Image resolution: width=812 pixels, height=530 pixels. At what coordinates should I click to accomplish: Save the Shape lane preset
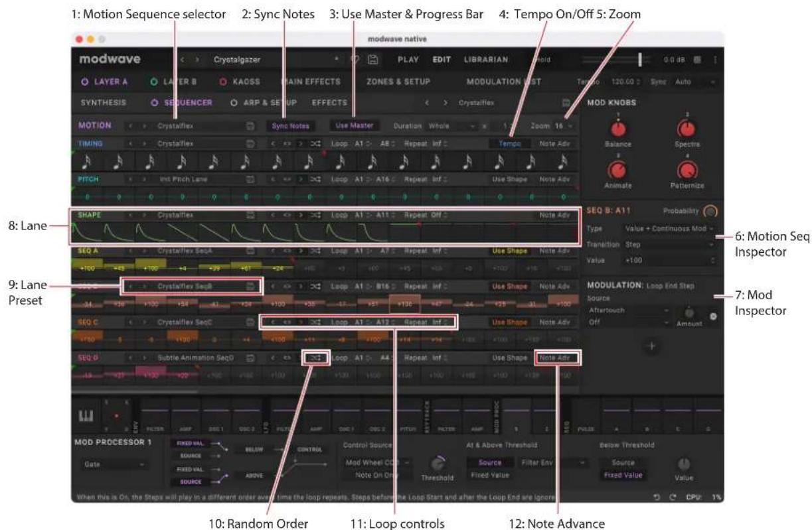[250, 216]
